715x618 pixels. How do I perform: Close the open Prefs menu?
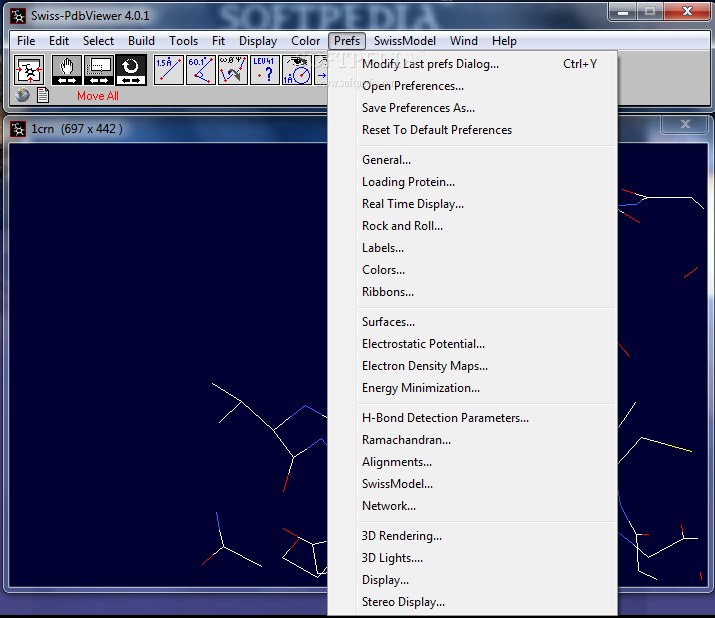point(347,41)
